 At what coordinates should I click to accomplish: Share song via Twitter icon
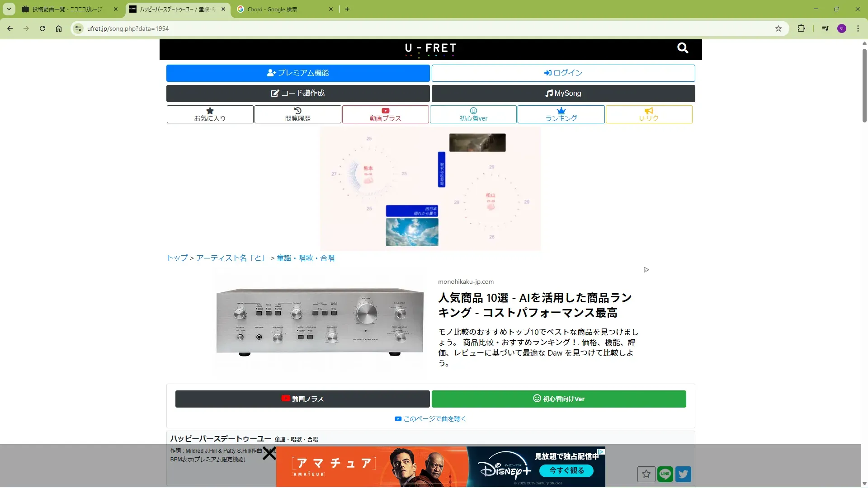pyautogui.click(x=683, y=474)
